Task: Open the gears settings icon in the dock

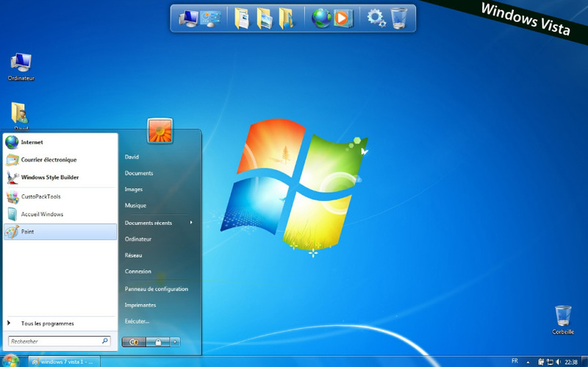Action: pyautogui.click(x=376, y=18)
